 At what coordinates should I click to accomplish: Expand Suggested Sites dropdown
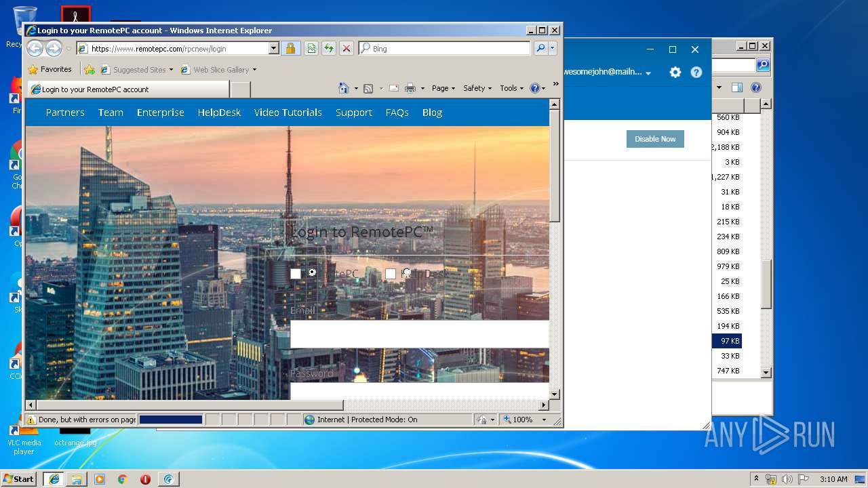click(171, 69)
